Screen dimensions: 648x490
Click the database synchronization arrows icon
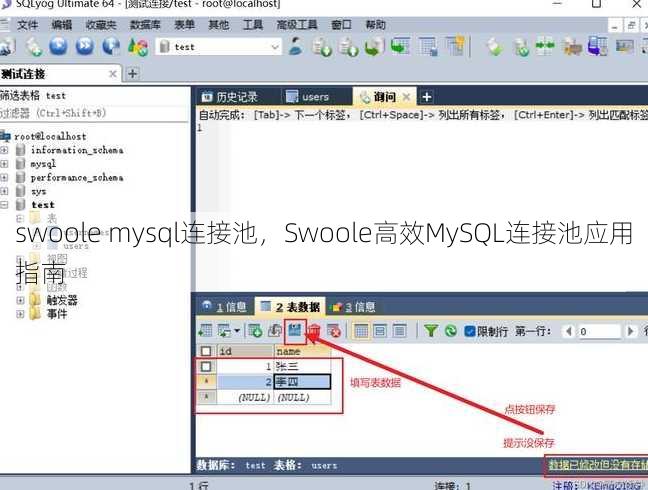tap(546, 46)
